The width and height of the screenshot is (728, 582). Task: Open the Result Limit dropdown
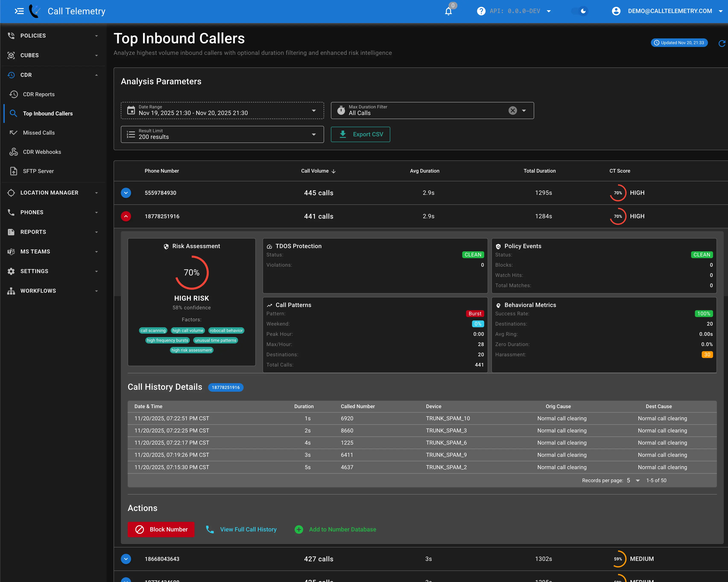222,134
